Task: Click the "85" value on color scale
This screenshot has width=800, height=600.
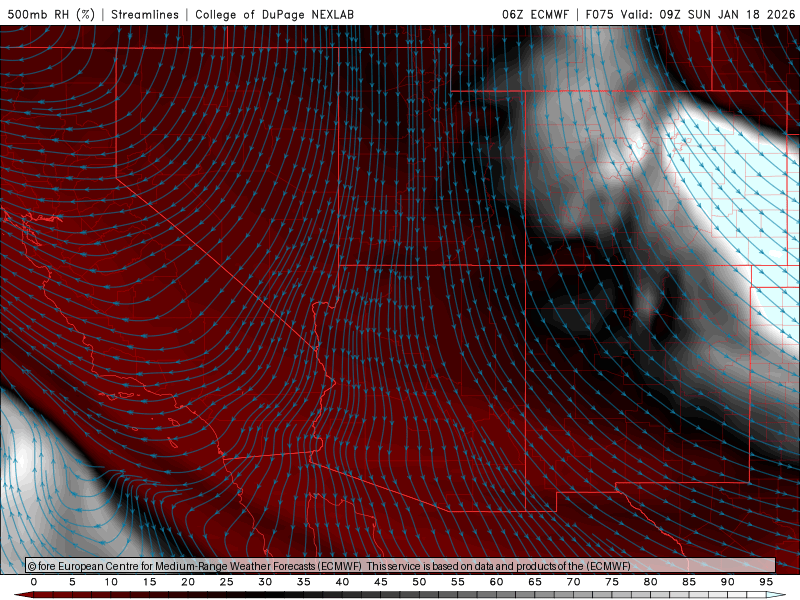Action: coord(689,582)
